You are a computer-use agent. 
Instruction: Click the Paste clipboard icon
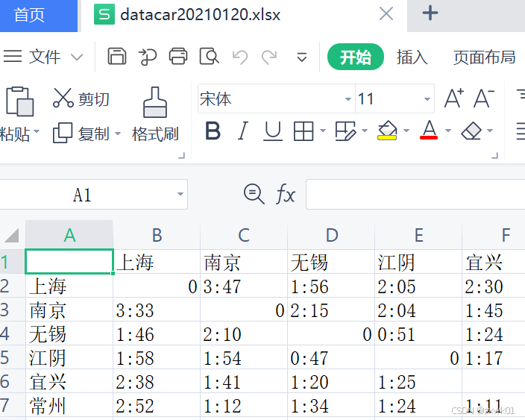[x=19, y=101]
